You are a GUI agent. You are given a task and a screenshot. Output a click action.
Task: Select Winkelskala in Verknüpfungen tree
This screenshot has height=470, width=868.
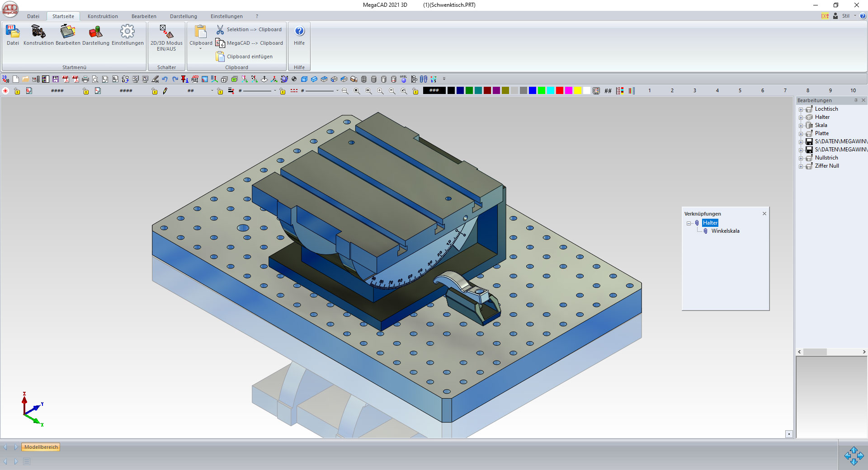coord(725,231)
